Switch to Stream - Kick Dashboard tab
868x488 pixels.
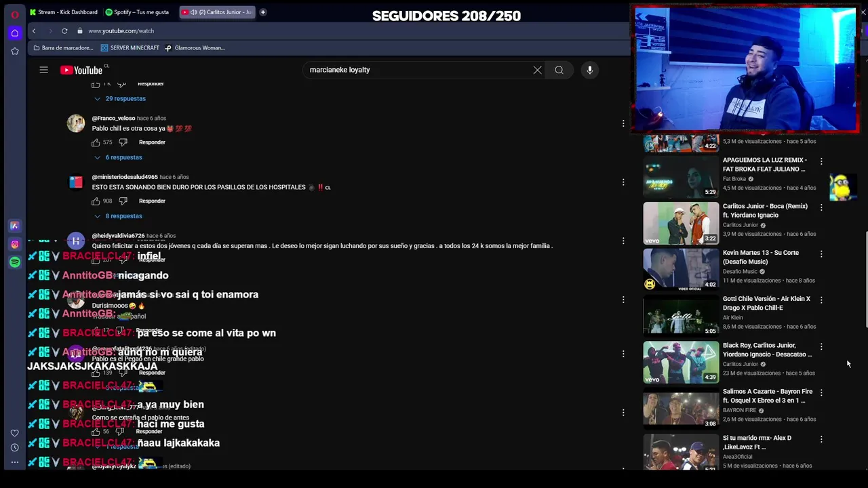click(x=64, y=12)
